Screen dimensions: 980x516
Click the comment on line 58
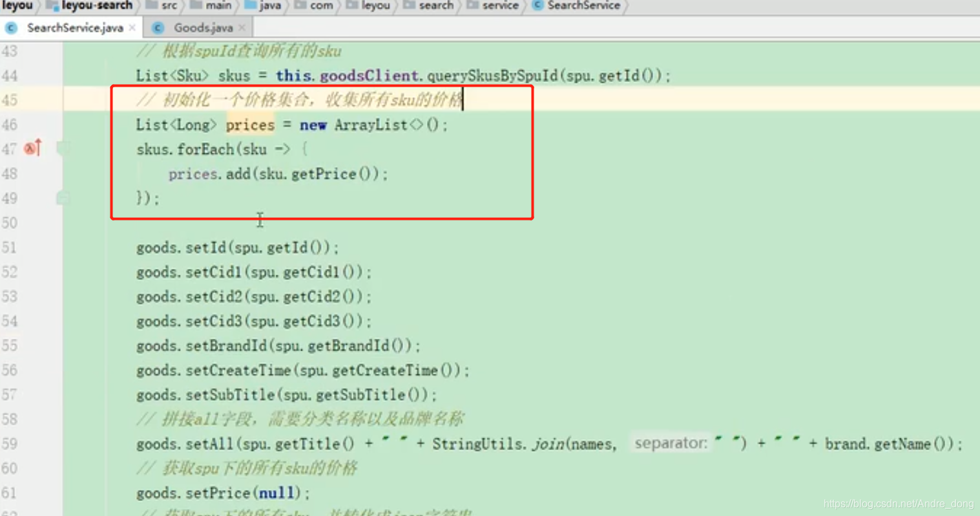click(300, 419)
